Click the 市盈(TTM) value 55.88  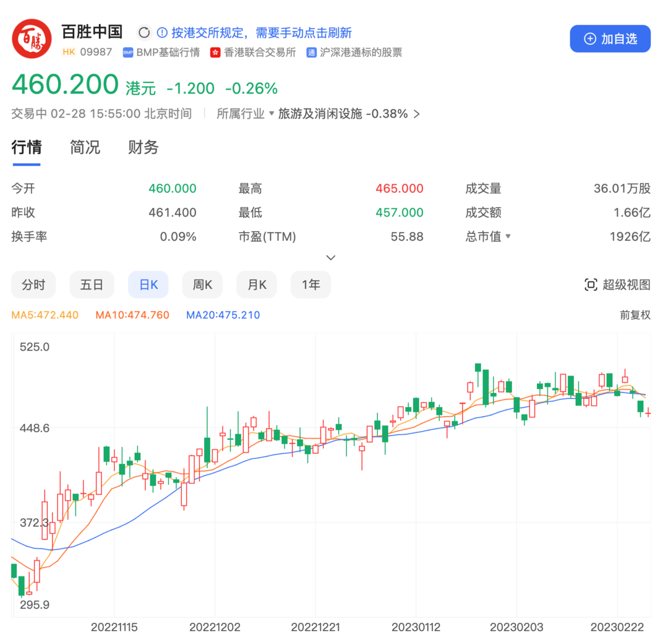pyautogui.click(x=407, y=236)
